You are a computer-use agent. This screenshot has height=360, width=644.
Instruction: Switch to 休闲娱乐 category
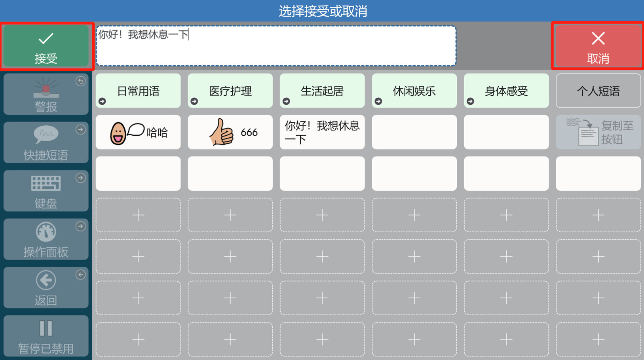pos(414,91)
